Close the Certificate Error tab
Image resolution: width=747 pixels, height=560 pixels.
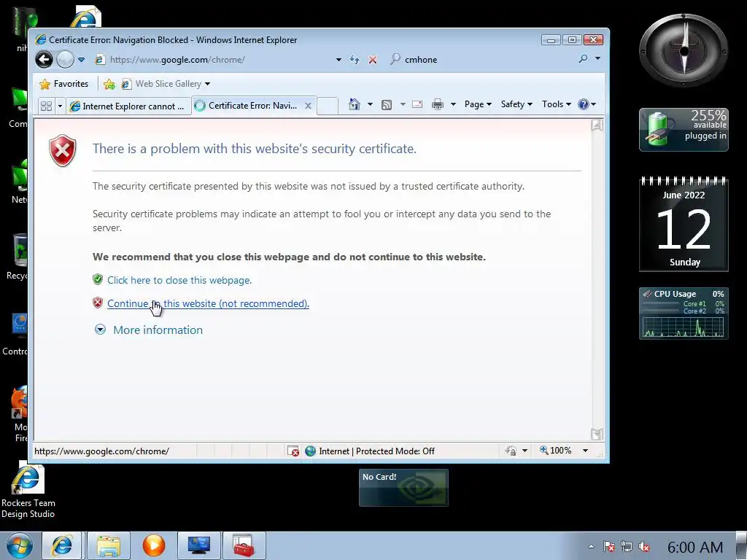(x=309, y=106)
